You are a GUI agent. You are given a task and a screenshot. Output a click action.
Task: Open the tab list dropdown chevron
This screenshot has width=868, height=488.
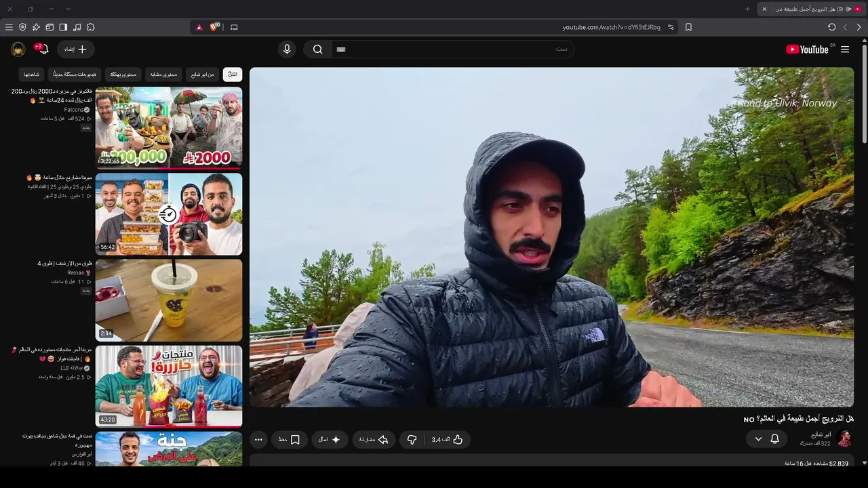coord(68,9)
